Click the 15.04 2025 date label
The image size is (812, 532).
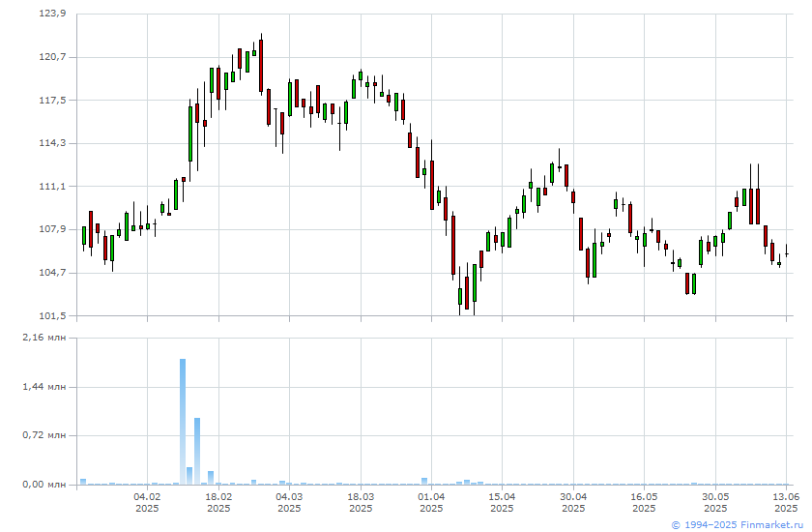(502, 502)
